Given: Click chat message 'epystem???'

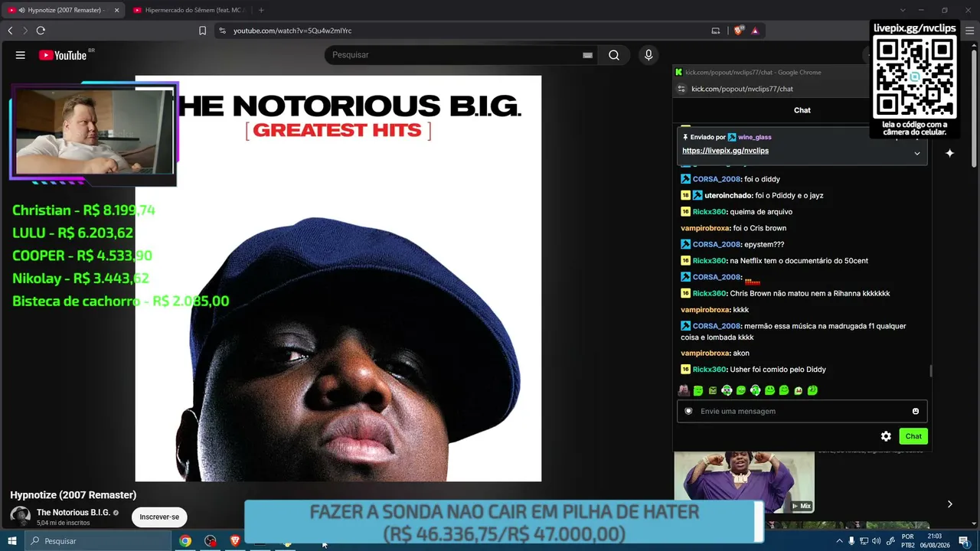Looking at the screenshot, I should [x=764, y=245].
